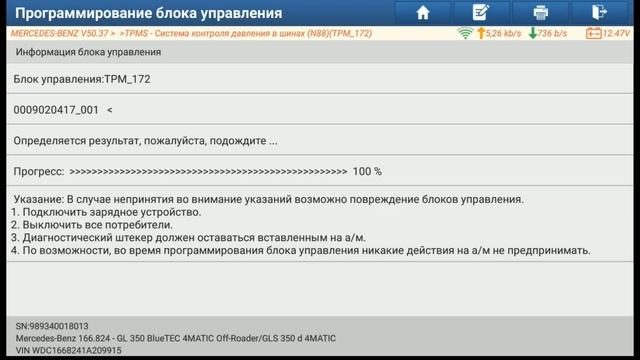Select instruction 4 about no actions during programming
Screen dimensions: 640x360
[301, 250]
